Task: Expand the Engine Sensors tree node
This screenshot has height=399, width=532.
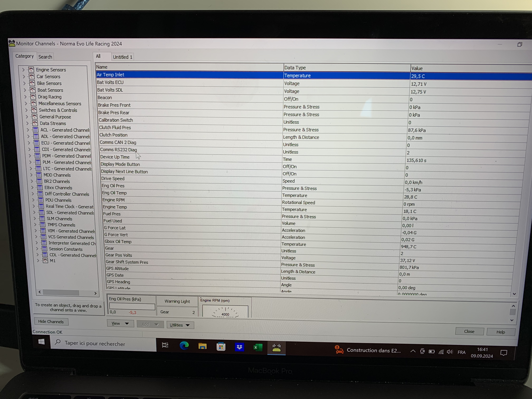Action: 23,70
